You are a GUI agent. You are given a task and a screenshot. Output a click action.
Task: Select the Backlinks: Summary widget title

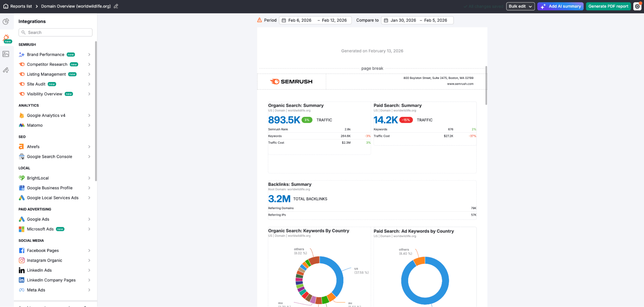click(x=290, y=184)
